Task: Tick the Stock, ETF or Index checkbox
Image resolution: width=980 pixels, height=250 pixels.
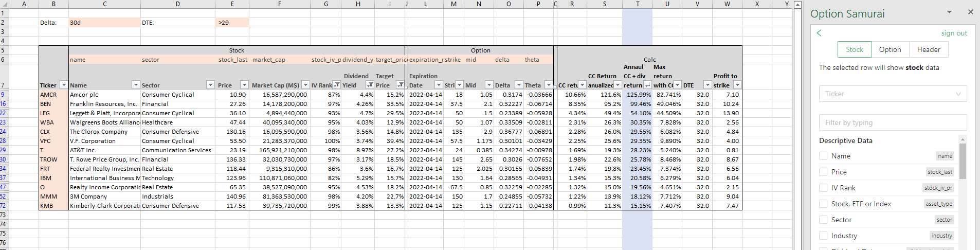Action: click(x=823, y=204)
